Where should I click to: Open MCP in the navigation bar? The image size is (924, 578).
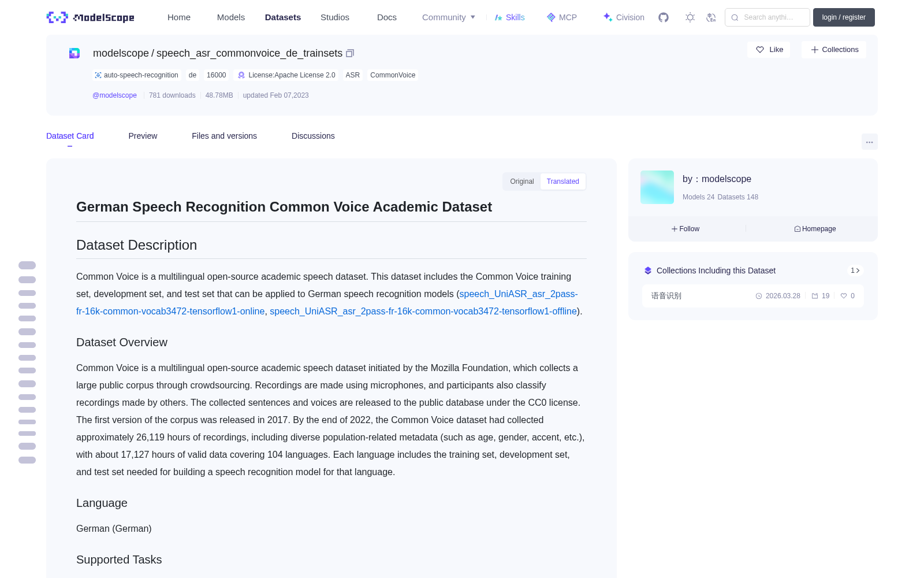[562, 17]
